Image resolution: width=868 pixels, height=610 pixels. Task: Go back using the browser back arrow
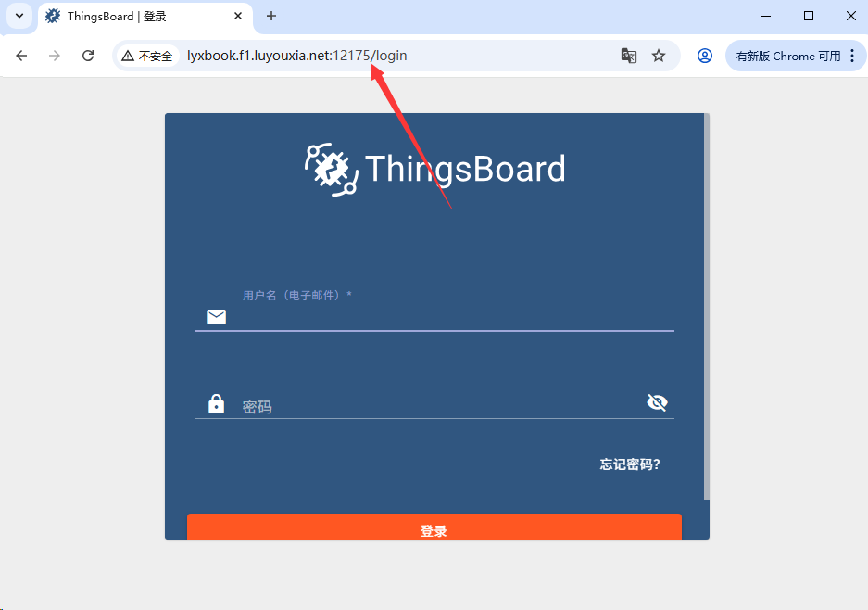[21, 56]
